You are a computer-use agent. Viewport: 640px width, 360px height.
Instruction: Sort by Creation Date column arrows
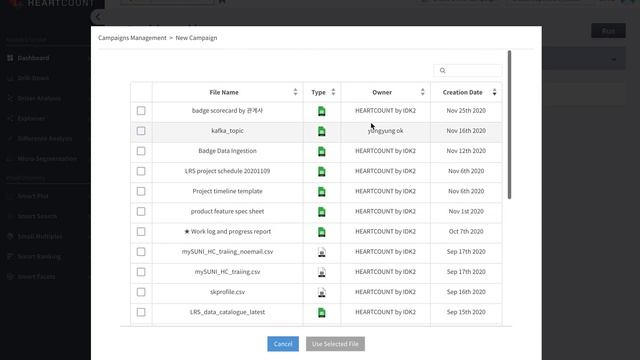494,92
